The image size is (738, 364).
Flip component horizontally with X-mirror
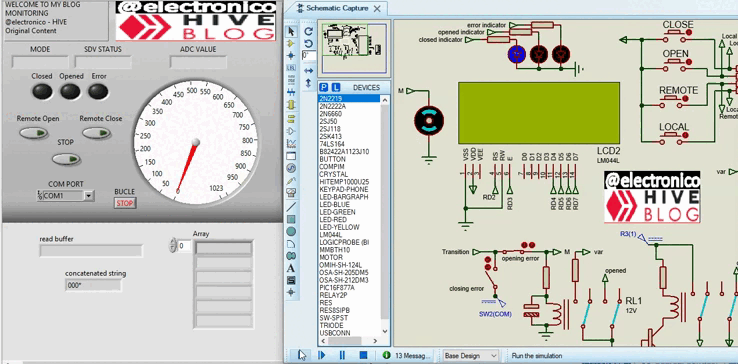tap(309, 71)
